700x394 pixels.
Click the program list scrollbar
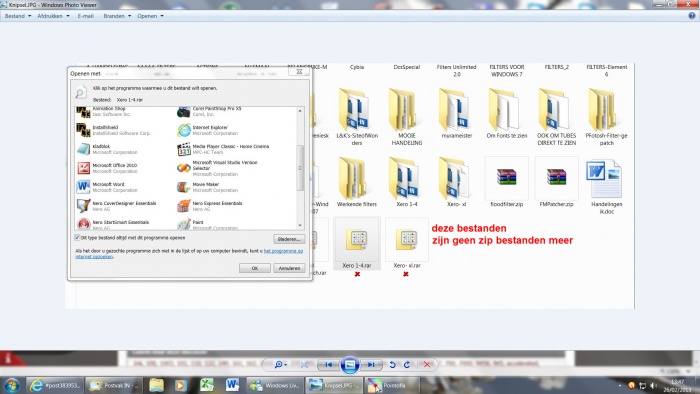point(300,168)
